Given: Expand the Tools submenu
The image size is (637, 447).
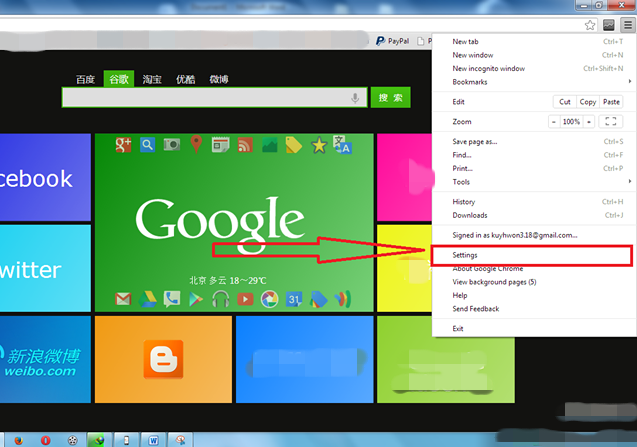Looking at the screenshot, I should click(534, 182).
